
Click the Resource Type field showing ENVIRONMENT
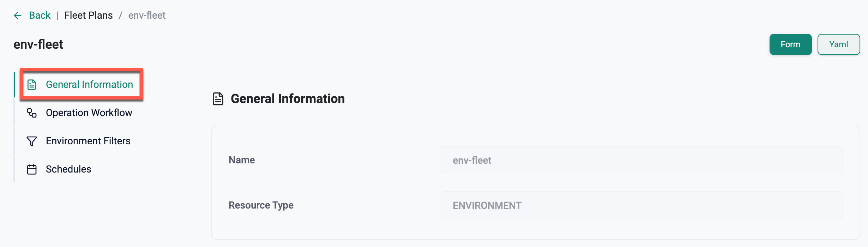[641, 205]
